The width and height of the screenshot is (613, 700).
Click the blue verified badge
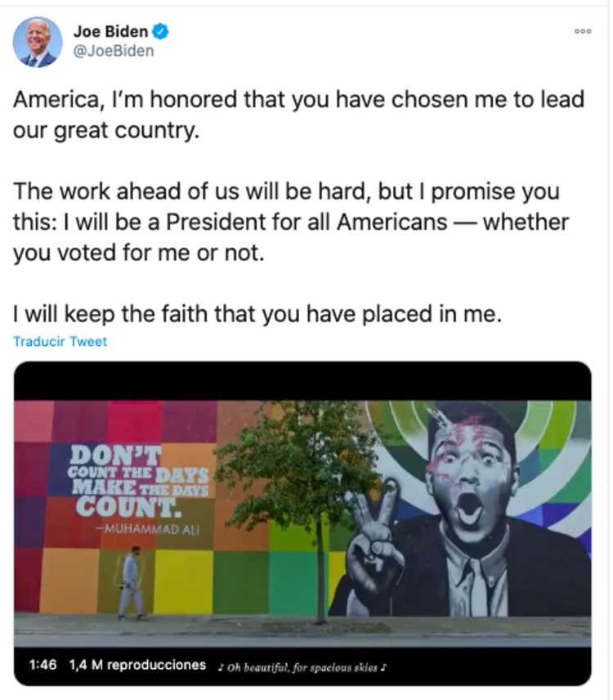(x=162, y=33)
